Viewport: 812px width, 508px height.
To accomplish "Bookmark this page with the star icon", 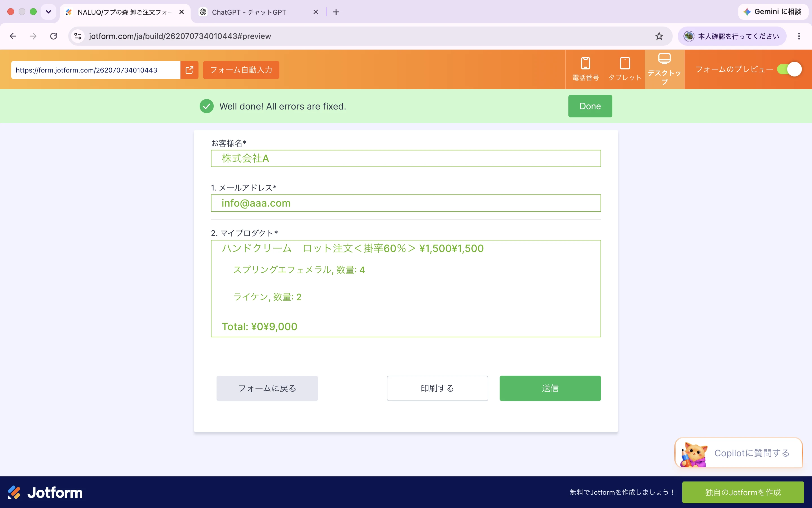I will pyautogui.click(x=659, y=36).
